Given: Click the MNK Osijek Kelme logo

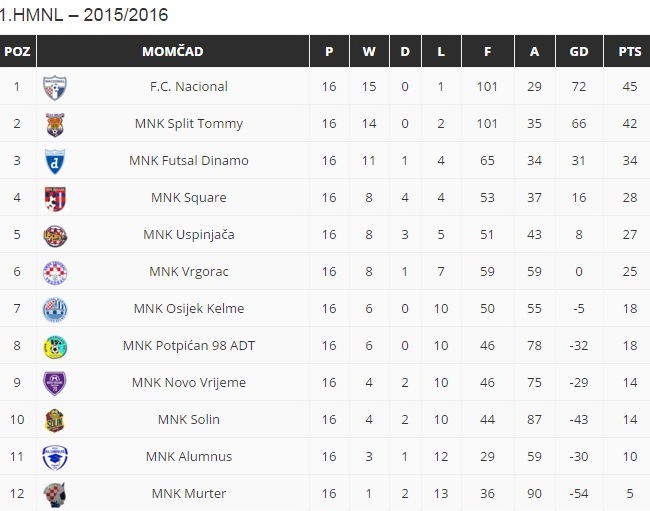Looking at the screenshot, I should (55, 309).
